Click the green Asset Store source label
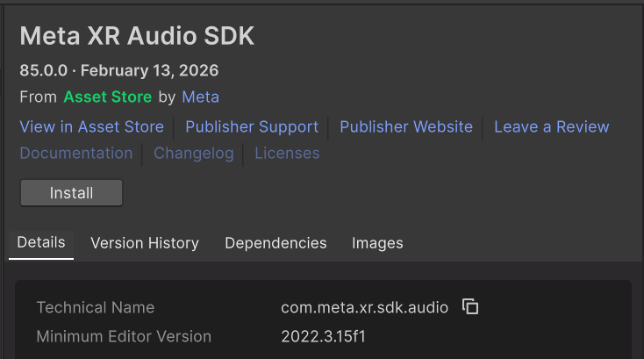 (107, 97)
